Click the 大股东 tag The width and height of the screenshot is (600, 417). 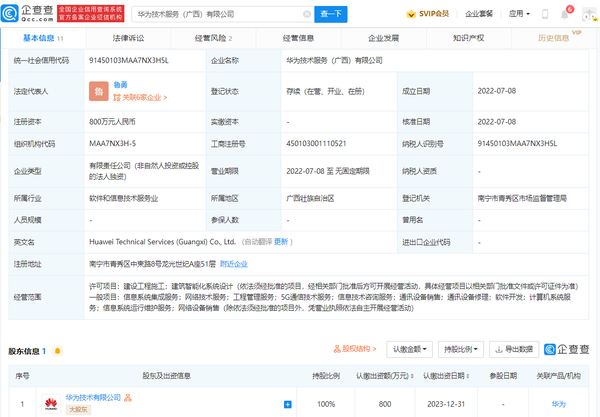(78, 410)
